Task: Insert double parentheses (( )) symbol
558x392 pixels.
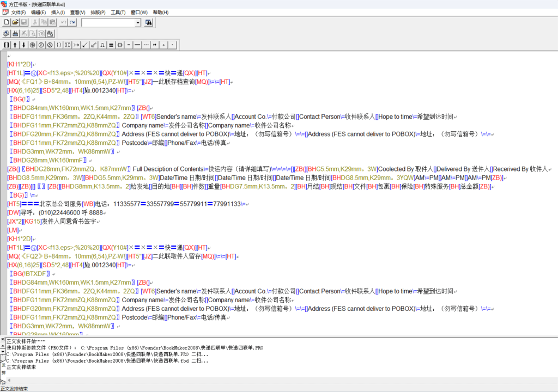Action: click(x=67, y=45)
